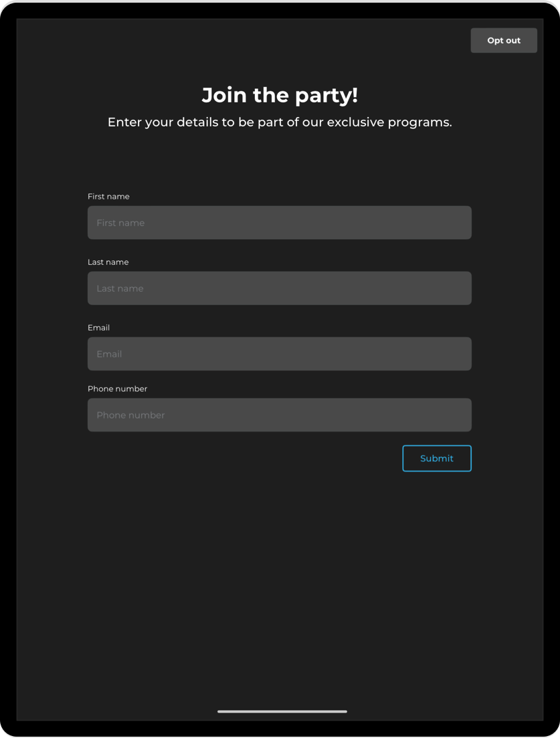Tap Opt out in the top corner

(504, 40)
